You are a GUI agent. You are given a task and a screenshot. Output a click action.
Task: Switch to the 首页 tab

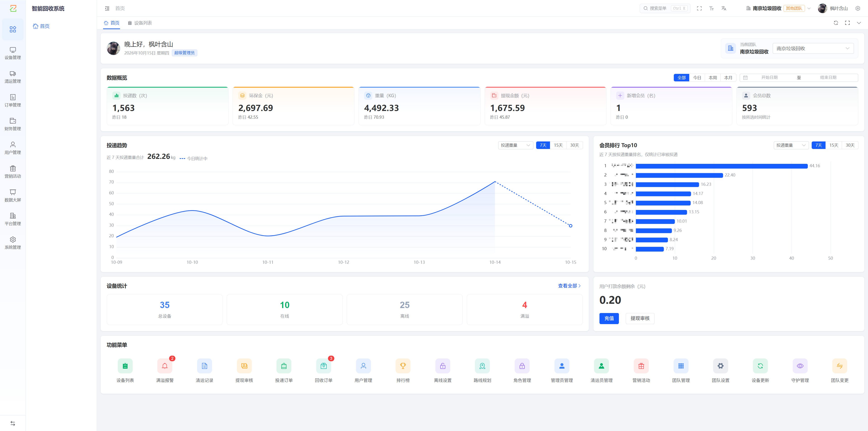tap(111, 23)
